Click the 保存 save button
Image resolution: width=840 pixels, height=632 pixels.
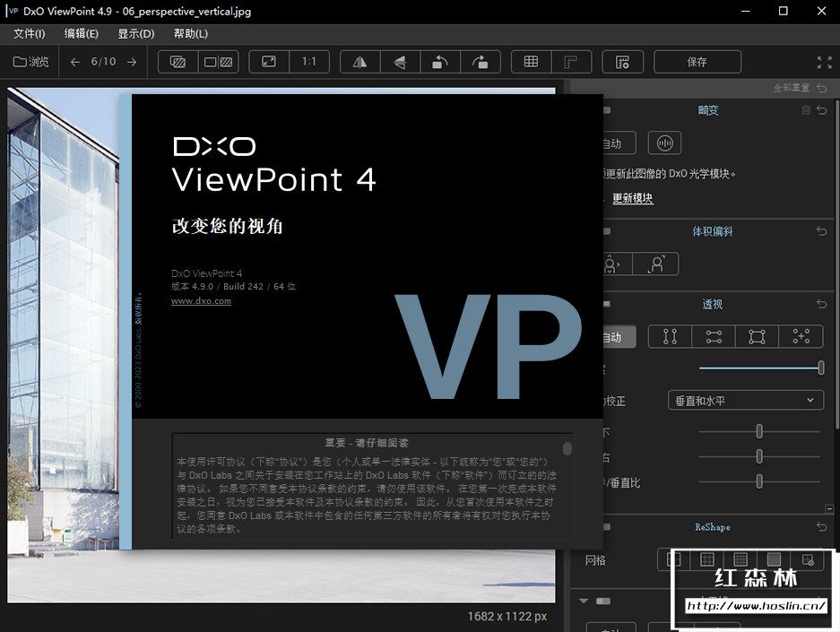[x=697, y=62]
